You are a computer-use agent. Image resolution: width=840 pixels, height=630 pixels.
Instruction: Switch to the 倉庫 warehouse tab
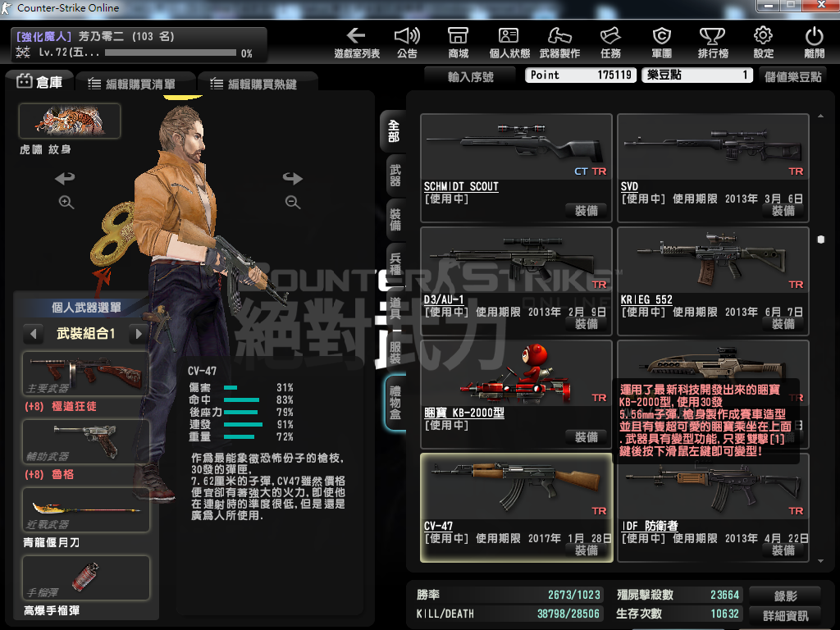(x=39, y=81)
